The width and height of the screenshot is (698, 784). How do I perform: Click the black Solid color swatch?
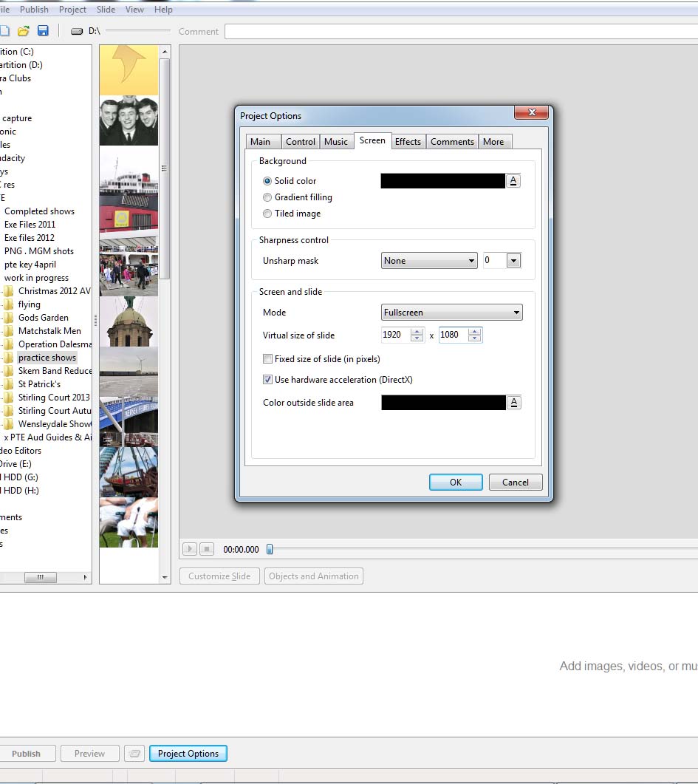pos(442,181)
